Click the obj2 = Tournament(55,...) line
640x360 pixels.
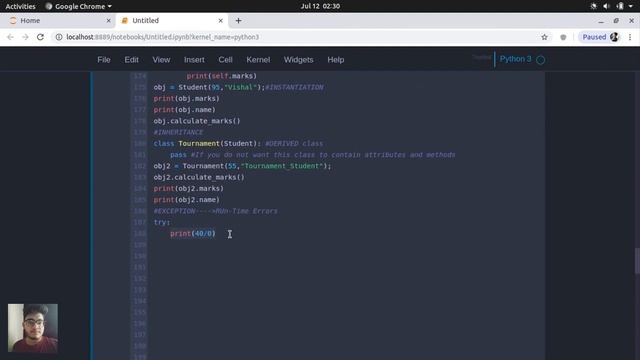pos(242,166)
